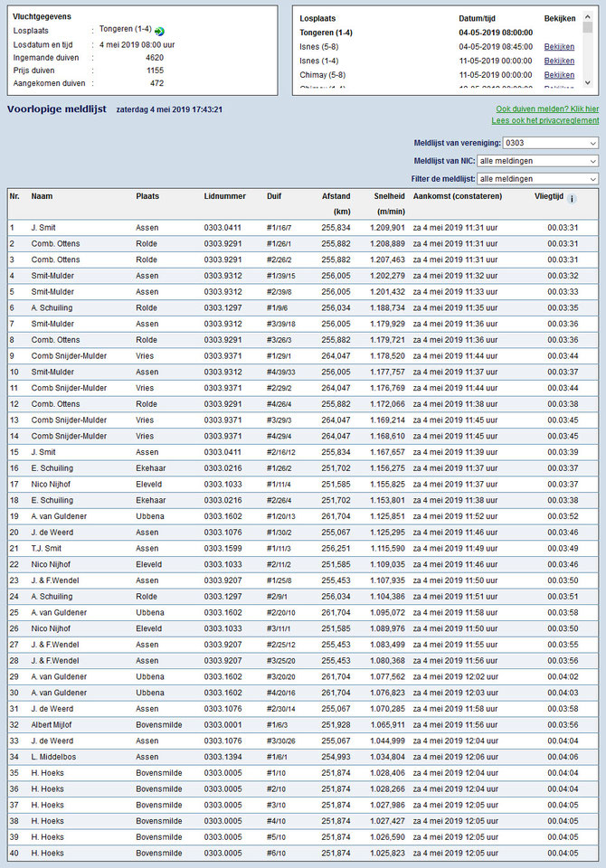Open the Filter de meldlijst dropdown
606x868 pixels.
pos(538,179)
